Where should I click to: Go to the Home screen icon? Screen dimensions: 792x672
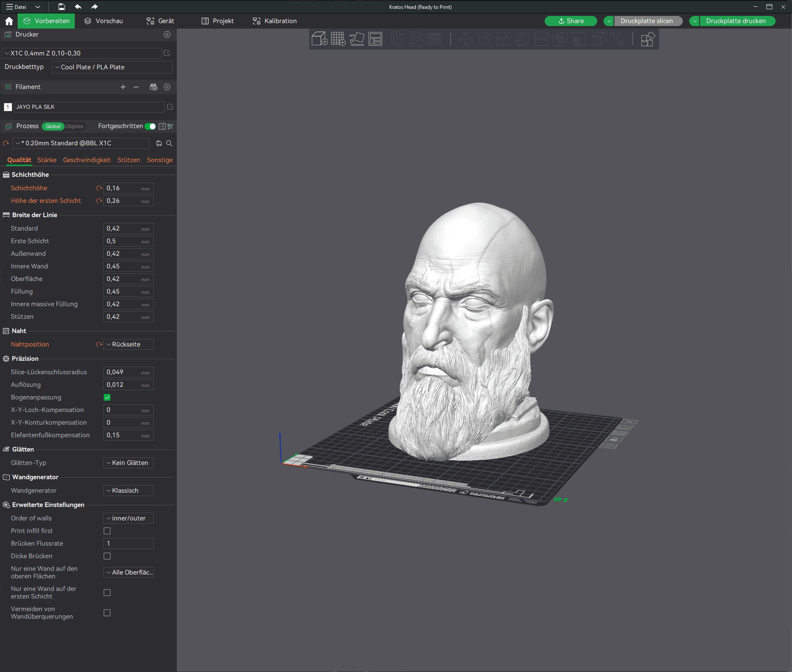(x=9, y=21)
